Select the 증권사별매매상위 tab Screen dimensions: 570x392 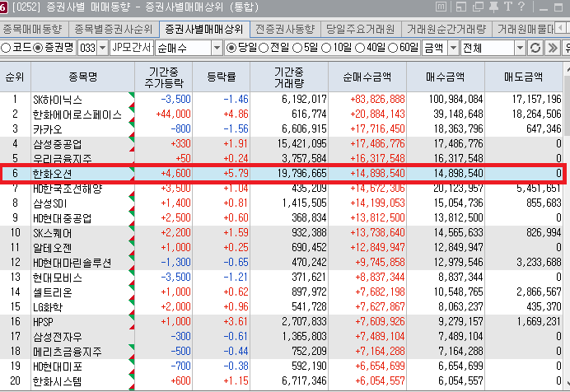click(204, 29)
